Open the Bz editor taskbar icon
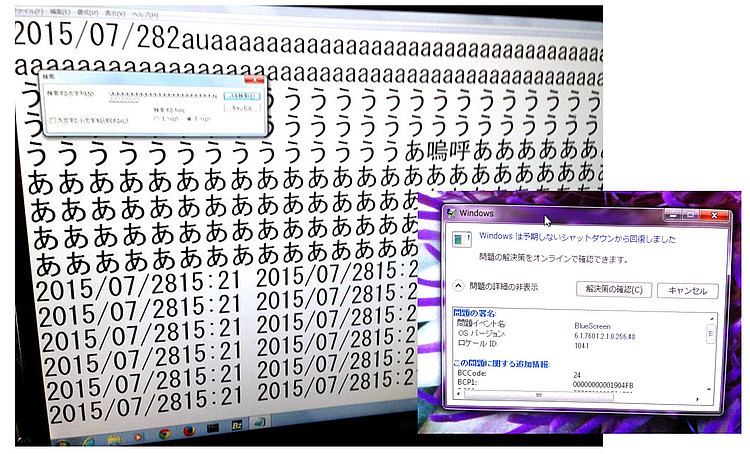The width and height of the screenshot is (750, 454). (x=239, y=436)
